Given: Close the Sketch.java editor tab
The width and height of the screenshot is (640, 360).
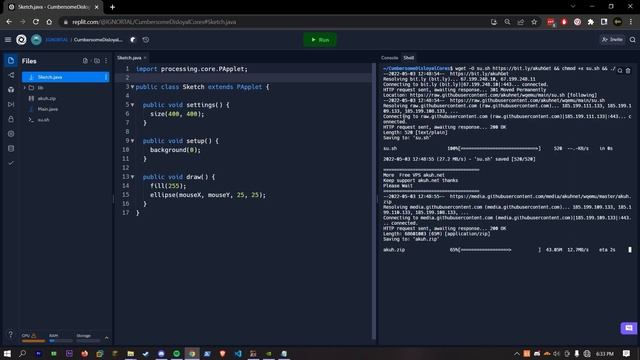Looking at the screenshot, I should pos(145,58).
